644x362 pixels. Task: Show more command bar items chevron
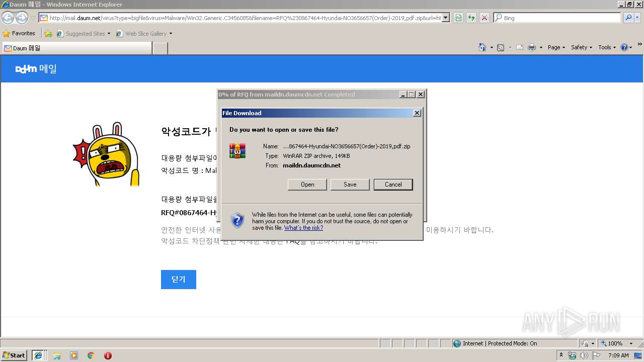click(x=640, y=45)
